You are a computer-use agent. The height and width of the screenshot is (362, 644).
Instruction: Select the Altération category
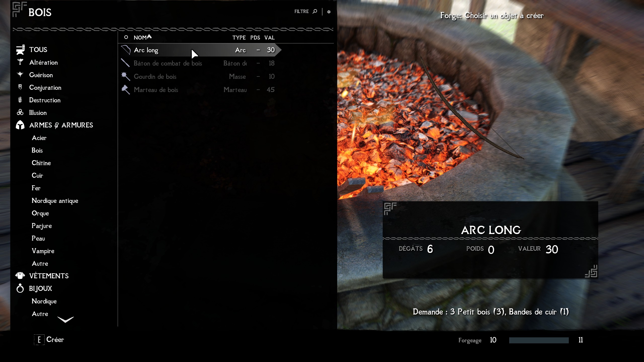[x=44, y=62]
